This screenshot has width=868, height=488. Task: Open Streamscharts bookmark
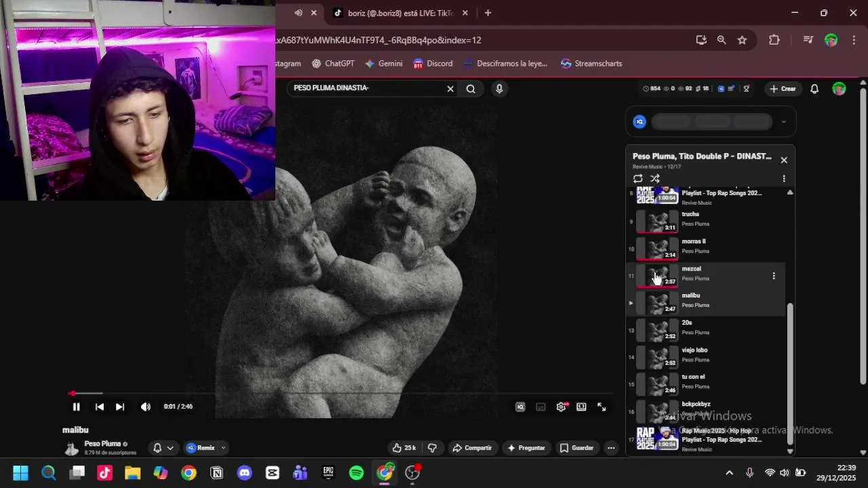[x=591, y=64]
